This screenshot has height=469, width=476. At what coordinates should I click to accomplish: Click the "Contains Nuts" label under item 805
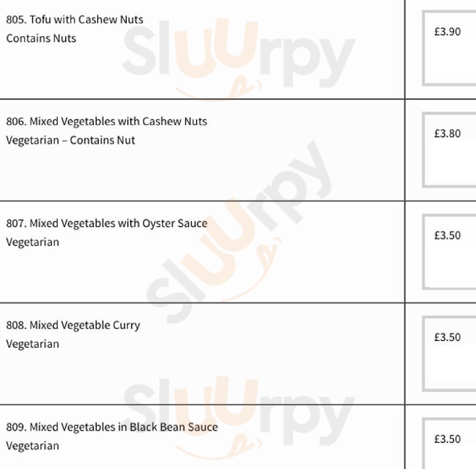click(41, 38)
